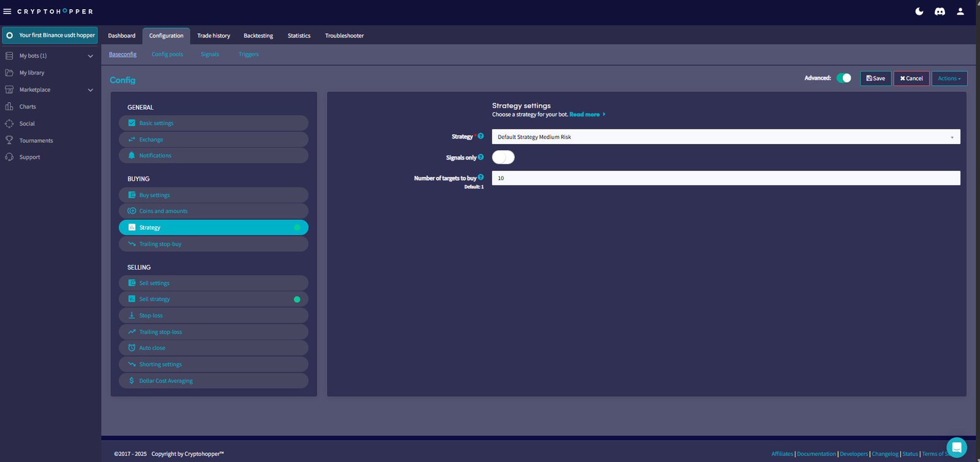Image resolution: width=980 pixels, height=462 pixels.
Task: Open the Triggers sub-tab
Action: (249, 55)
